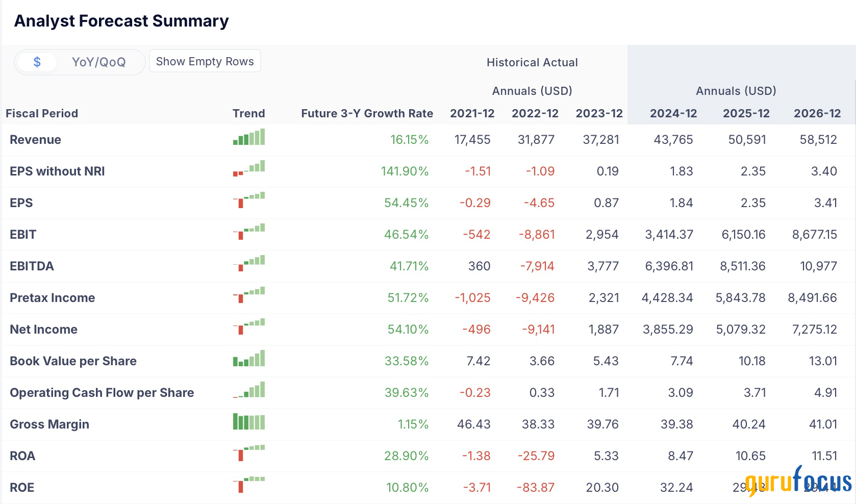Click the gurufocus logo watermark
The width and height of the screenshot is (856, 504).
(x=798, y=481)
